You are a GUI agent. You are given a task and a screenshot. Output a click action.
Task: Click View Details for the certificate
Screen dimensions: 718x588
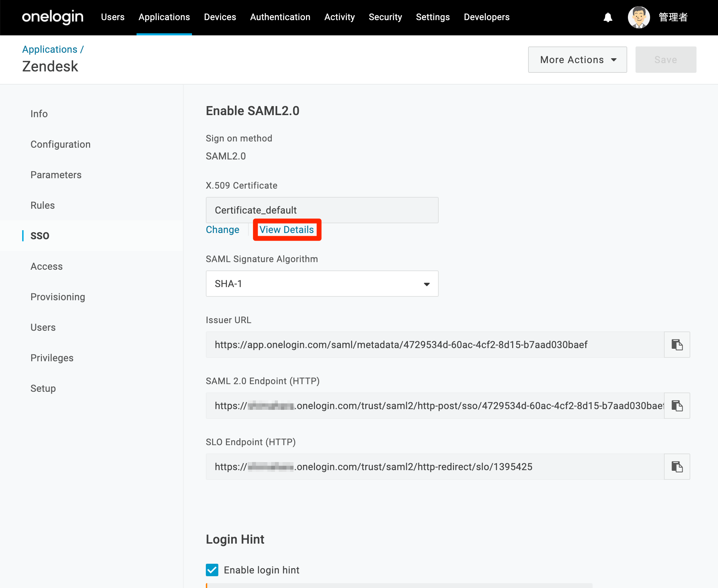tap(287, 230)
